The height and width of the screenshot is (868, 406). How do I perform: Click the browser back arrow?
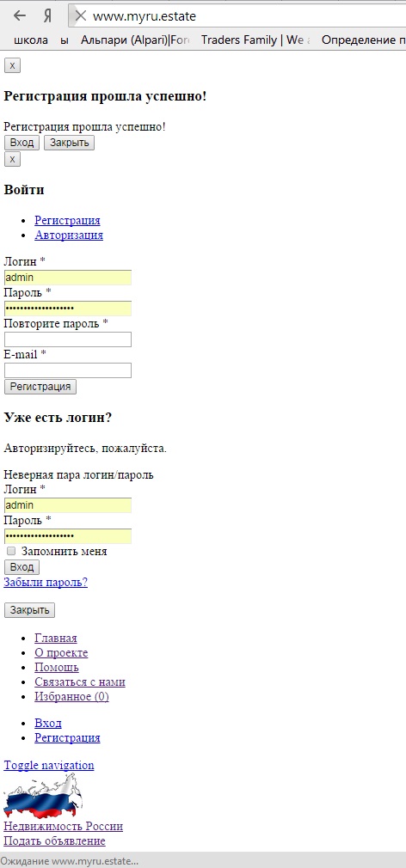20,16
